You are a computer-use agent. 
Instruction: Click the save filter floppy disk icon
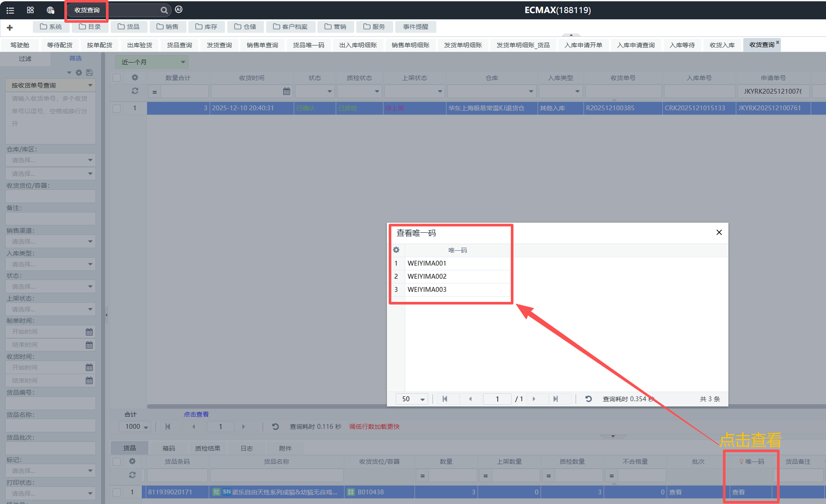tap(89, 73)
